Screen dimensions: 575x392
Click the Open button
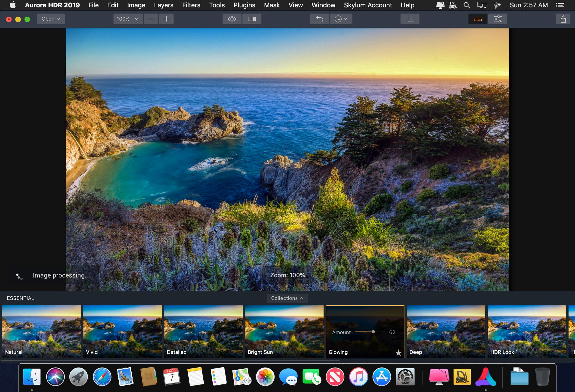(x=51, y=19)
